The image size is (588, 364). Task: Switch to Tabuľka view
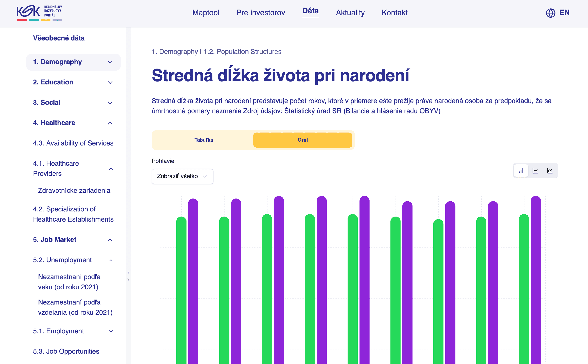204,140
